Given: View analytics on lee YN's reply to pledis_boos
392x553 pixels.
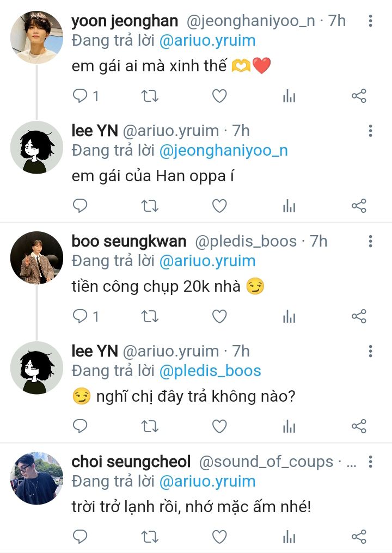Looking at the screenshot, I should click(x=289, y=426).
